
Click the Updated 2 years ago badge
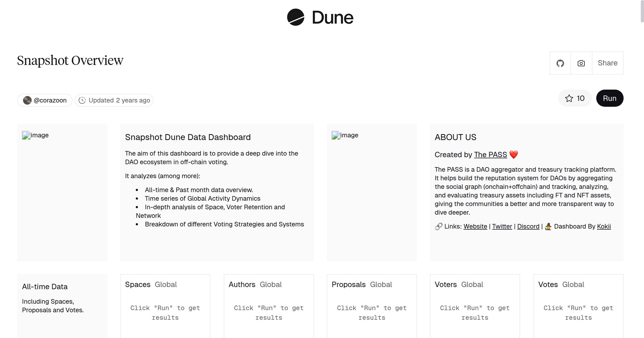pos(114,100)
